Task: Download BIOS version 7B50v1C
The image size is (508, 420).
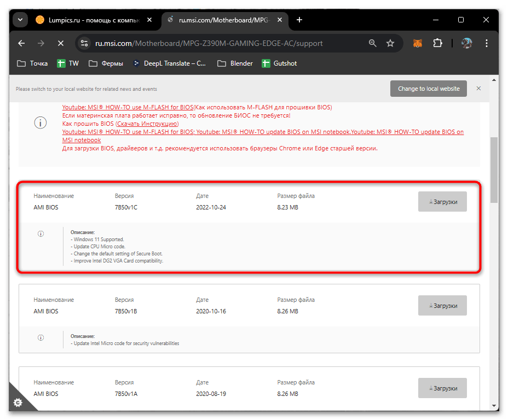Action: 442,202
